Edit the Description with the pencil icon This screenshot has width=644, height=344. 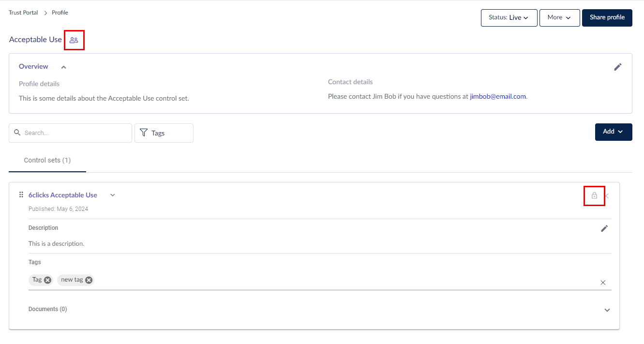pos(604,228)
